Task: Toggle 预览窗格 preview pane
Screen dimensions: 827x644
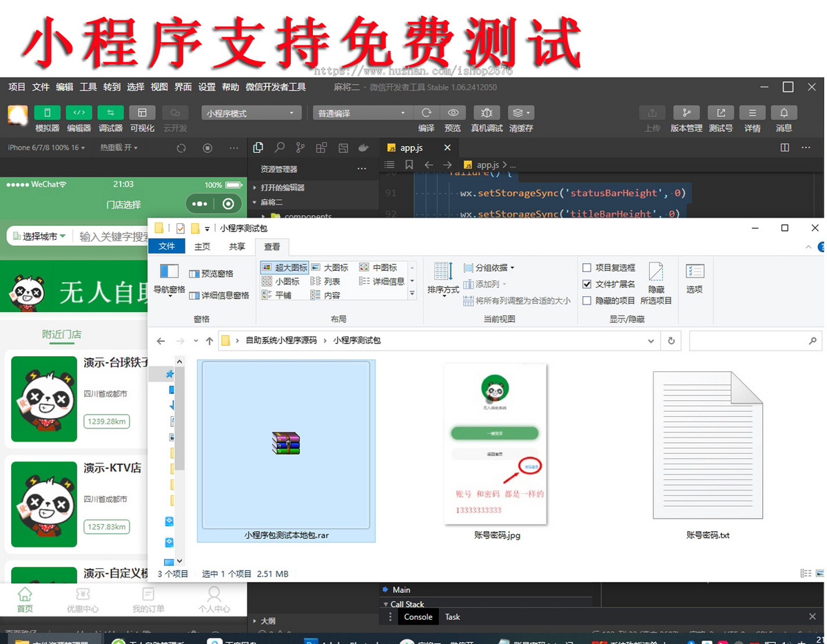Action: [211, 273]
